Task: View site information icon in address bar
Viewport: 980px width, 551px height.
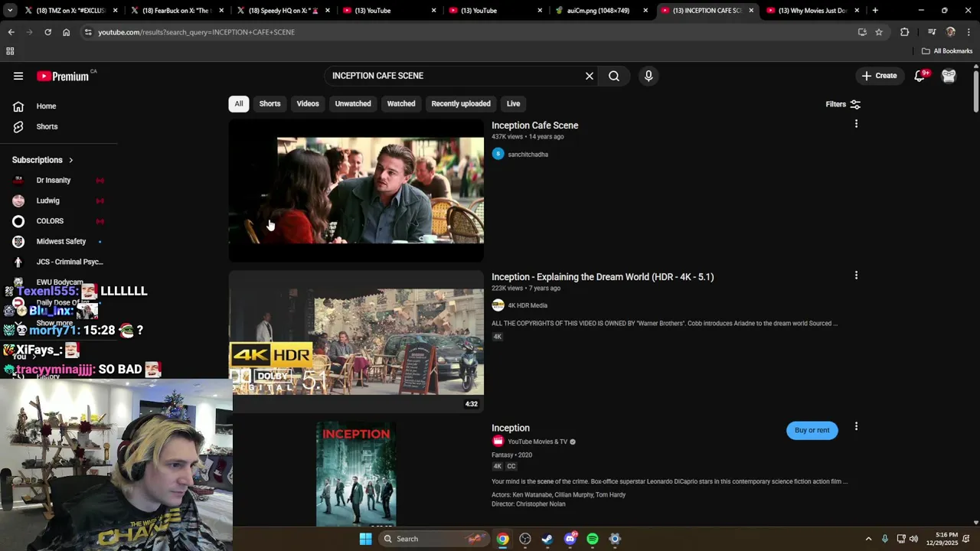Action: click(88, 32)
